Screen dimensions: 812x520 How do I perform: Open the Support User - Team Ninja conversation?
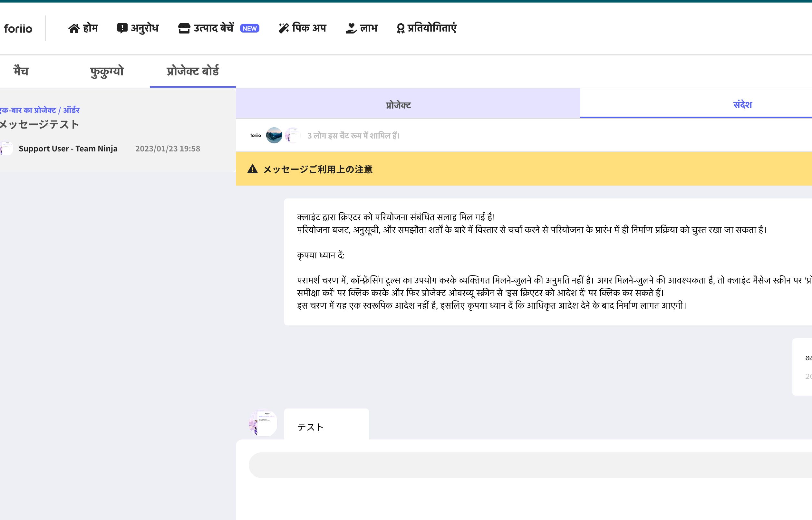click(x=68, y=149)
